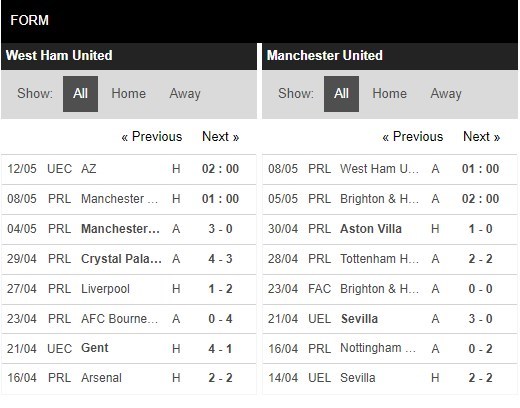
Task: Select All filter under West Ham United
Action: (x=80, y=94)
